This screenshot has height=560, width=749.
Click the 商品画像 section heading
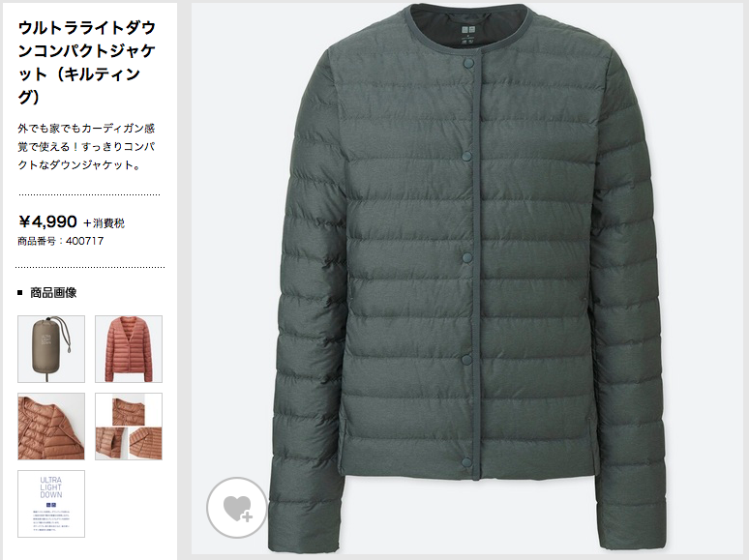[x=53, y=293]
